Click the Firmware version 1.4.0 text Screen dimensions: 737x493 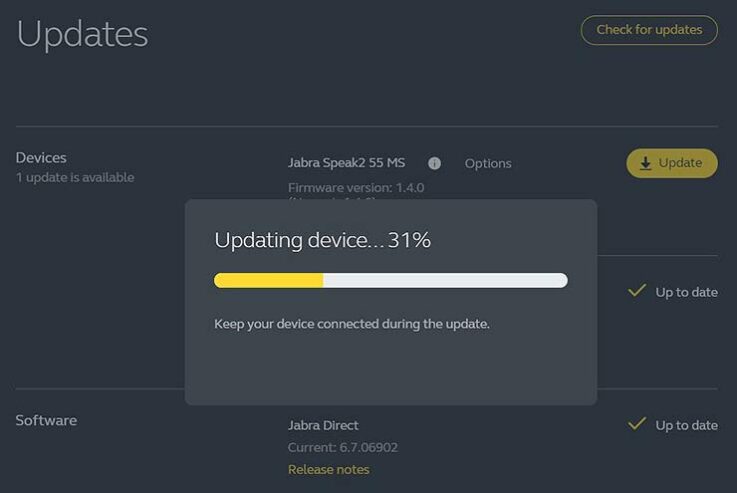click(356, 187)
